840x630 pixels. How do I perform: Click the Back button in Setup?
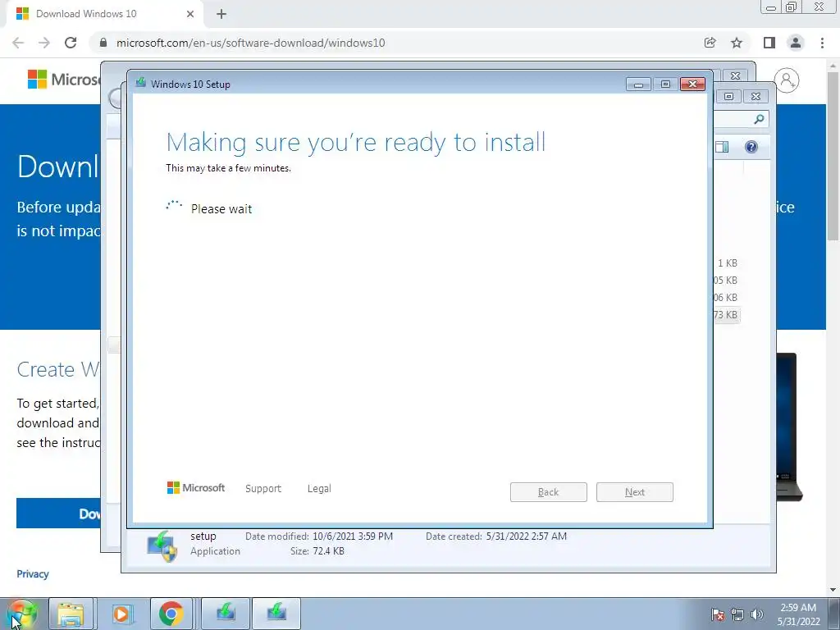[x=549, y=492]
